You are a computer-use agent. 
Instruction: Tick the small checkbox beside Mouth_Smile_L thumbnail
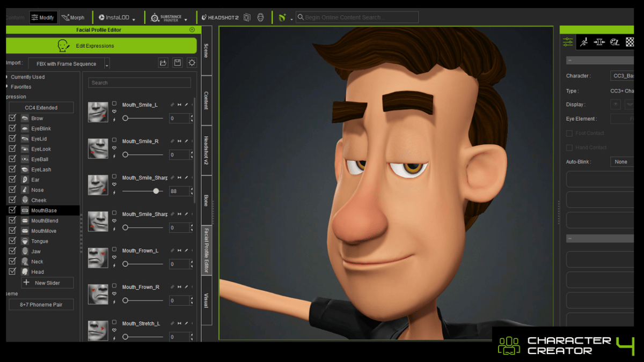(114, 104)
